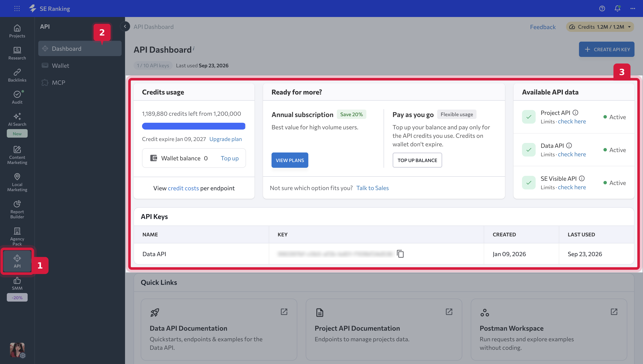
Task: Click the New badge under AI Search
Action: [x=17, y=134]
